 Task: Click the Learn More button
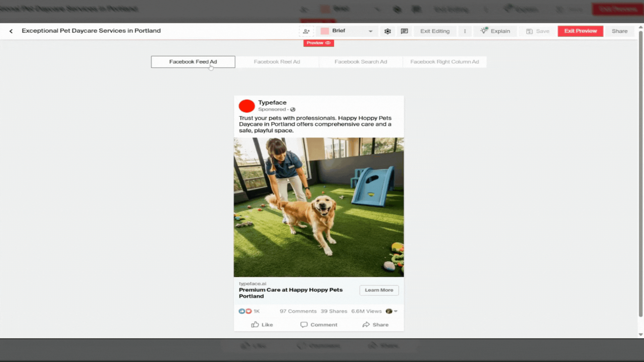(379, 290)
